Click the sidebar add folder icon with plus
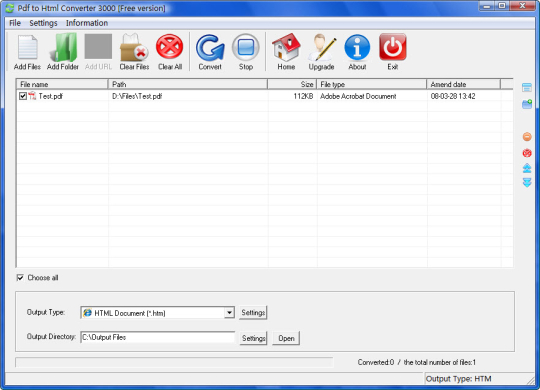Image resolution: width=540 pixels, height=390 pixels. [527, 104]
